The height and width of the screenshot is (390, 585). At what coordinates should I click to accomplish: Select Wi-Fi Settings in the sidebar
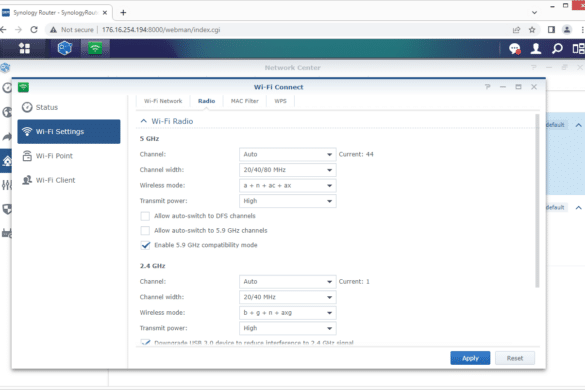coord(69,132)
